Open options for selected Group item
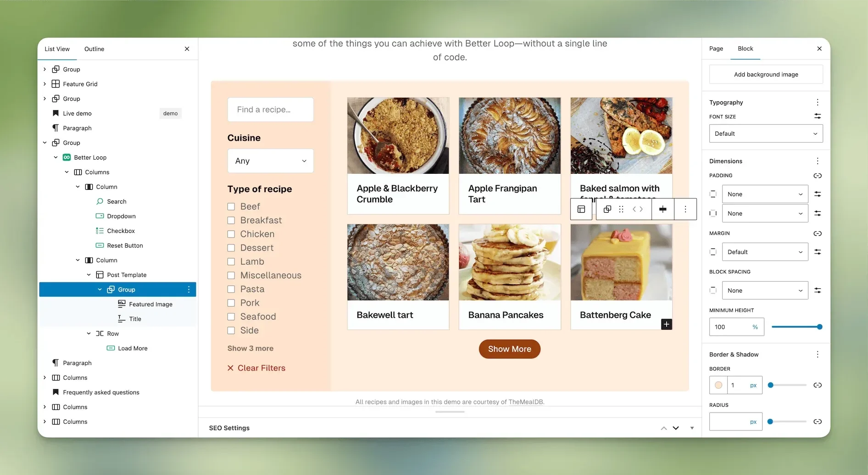Image resolution: width=868 pixels, height=475 pixels. [x=189, y=289]
